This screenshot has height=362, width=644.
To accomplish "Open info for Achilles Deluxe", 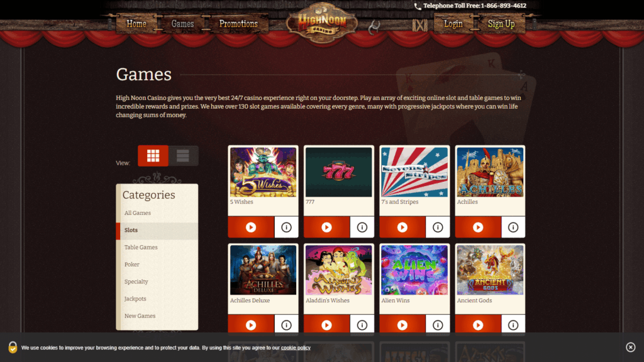I will click(x=286, y=325).
